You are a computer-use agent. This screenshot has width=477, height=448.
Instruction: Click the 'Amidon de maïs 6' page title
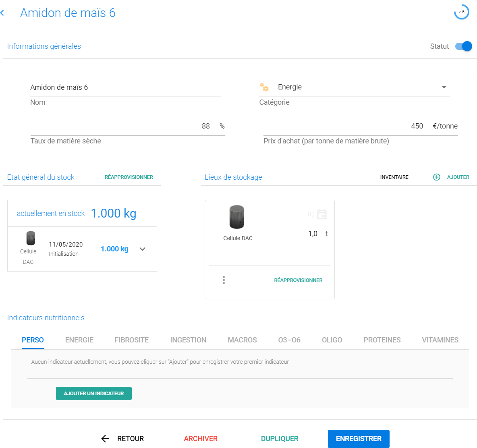pos(68,13)
